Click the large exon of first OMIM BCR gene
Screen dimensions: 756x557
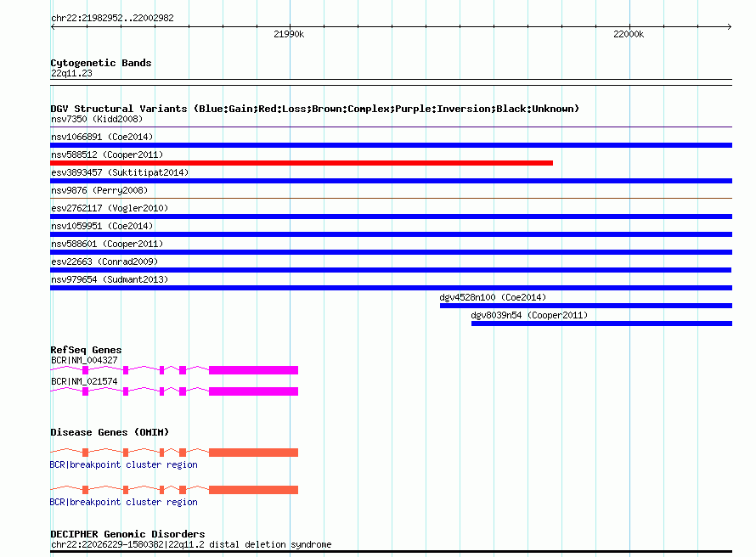(254, 453)
